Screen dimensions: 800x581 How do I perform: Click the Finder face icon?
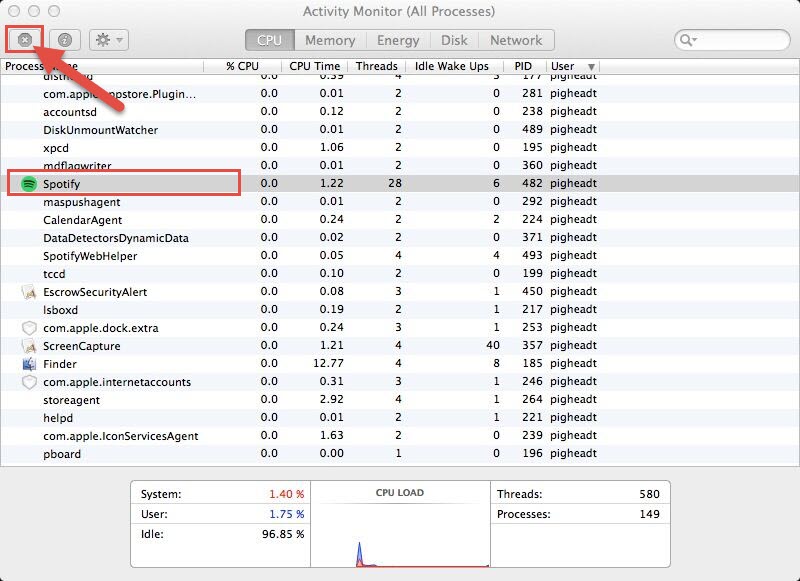click(x=29, y=364)
